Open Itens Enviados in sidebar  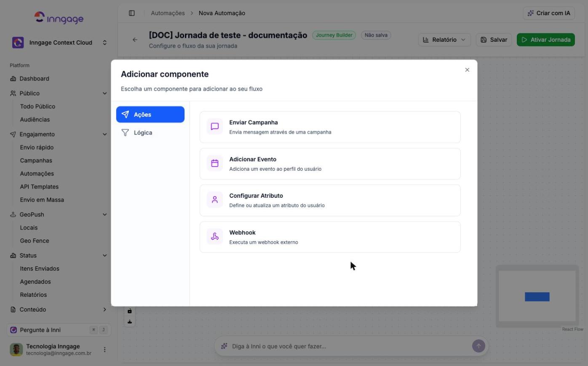[x=40, y=268]
